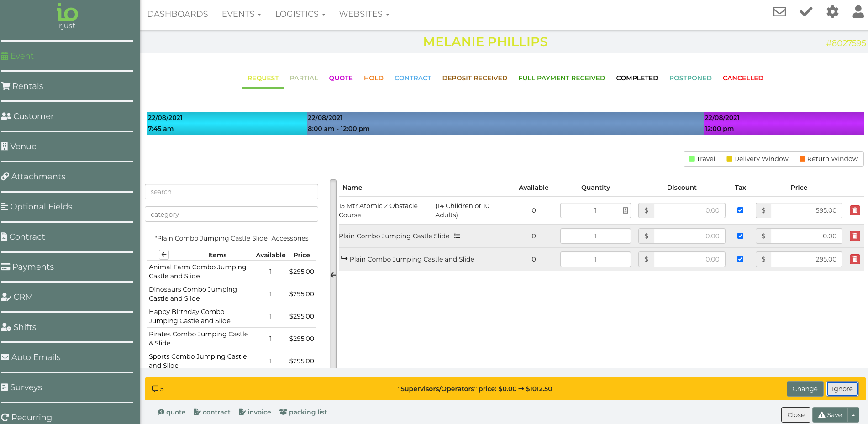
Task: Toggle tax for Plain Combo Jumping Castle and Slide
Action: click(x=740, y=259)
